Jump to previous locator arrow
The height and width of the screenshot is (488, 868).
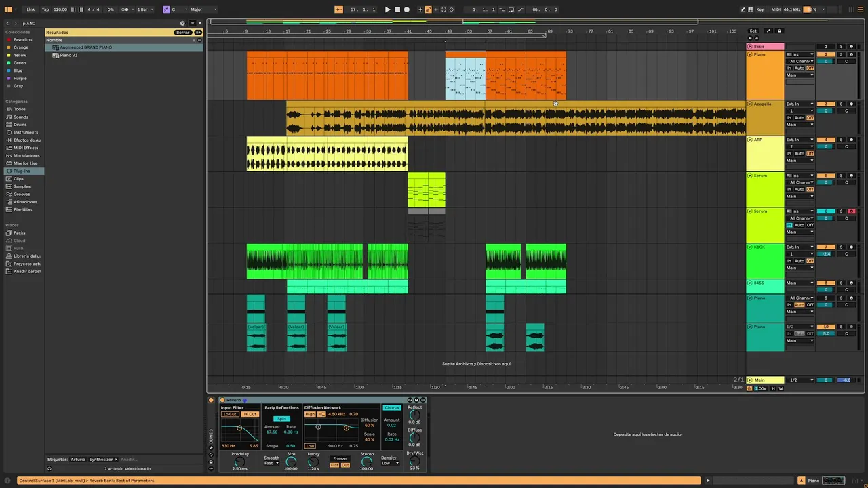(749, 38)
